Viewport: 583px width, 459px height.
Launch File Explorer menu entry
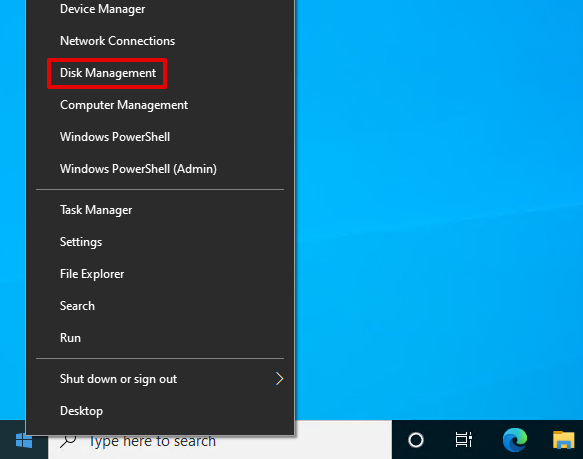[x=160, y=274]
